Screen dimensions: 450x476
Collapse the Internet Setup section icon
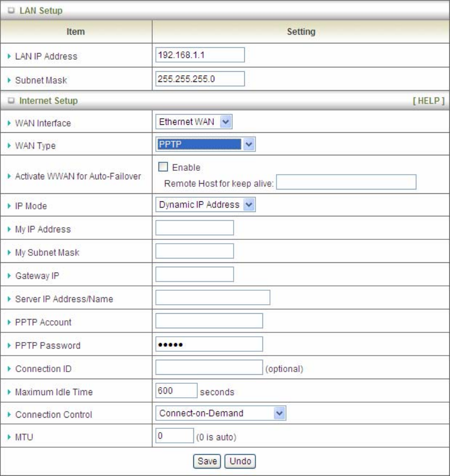(x=12, y=101)
